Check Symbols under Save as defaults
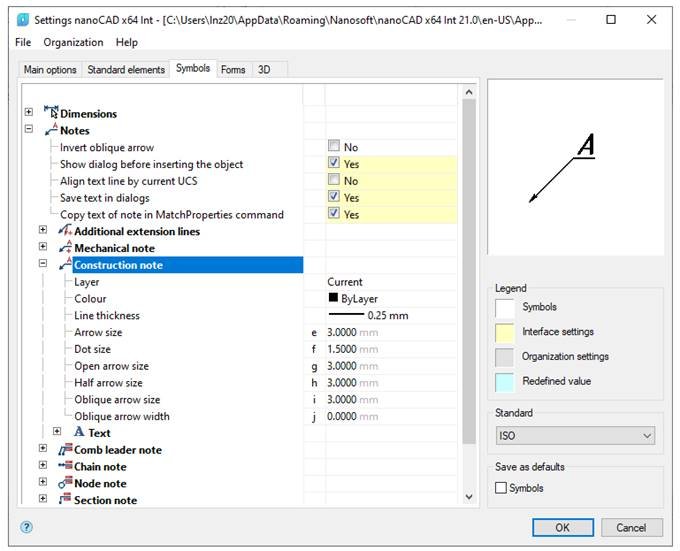 (x=501, y=488)
